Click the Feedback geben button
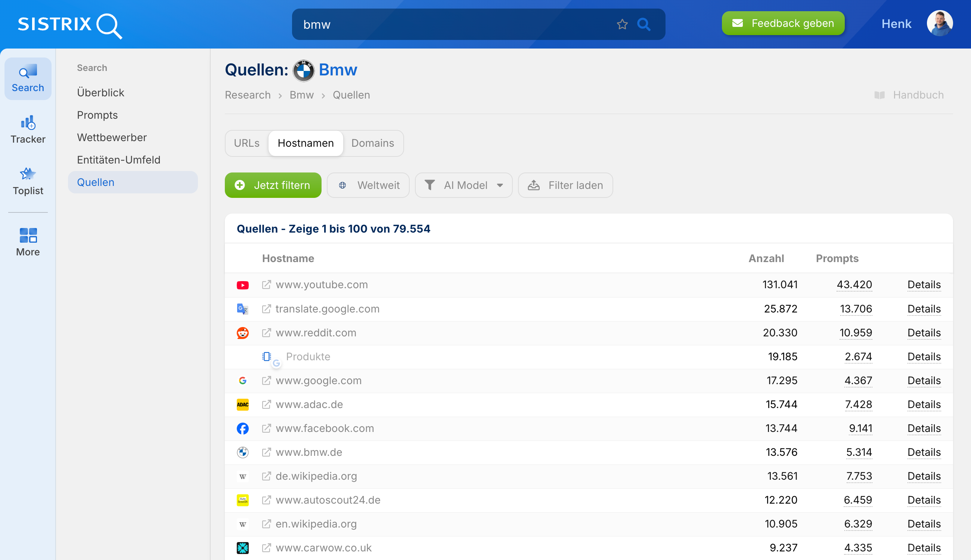 pos(783,23)
